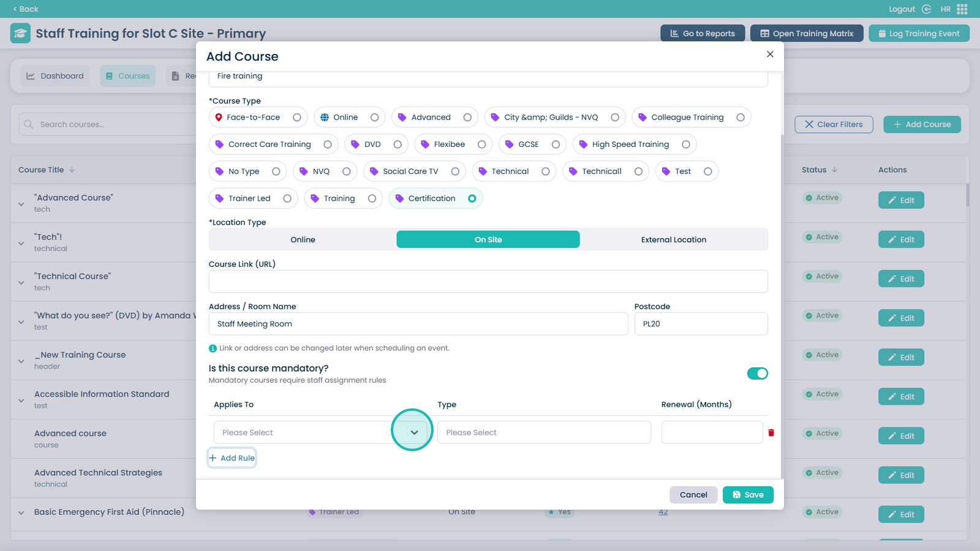Open the Applies To dropdown chevron
Screen dimensions: 980x551
point(414,432)
